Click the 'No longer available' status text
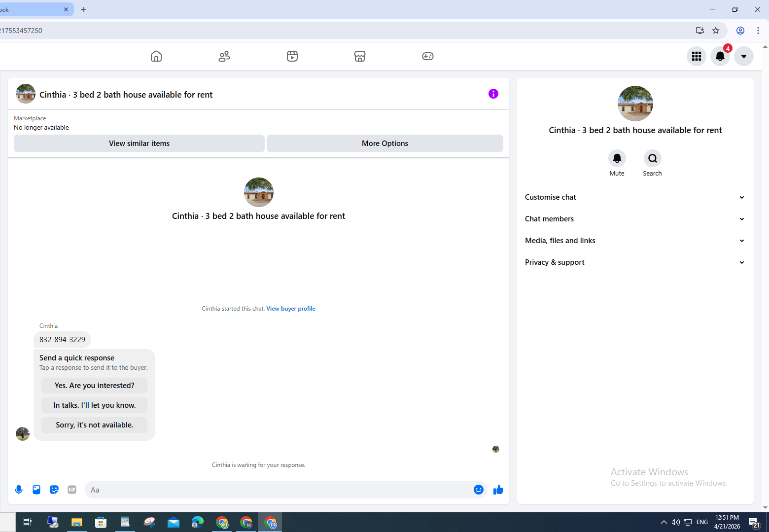769x532 pixels. point(41,128)
